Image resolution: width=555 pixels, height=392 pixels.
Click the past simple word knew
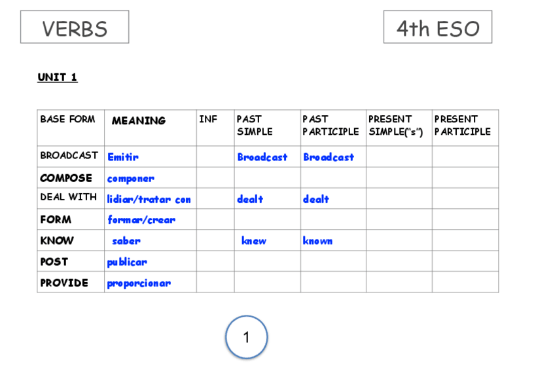(254, 241)
